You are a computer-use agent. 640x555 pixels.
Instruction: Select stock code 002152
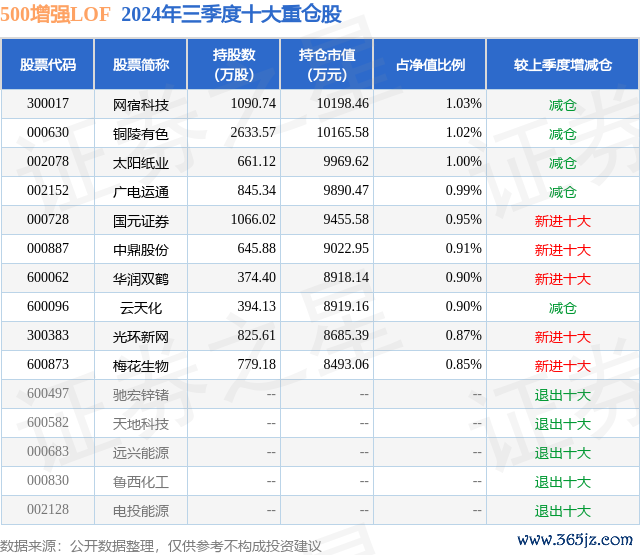pos(48,191)
